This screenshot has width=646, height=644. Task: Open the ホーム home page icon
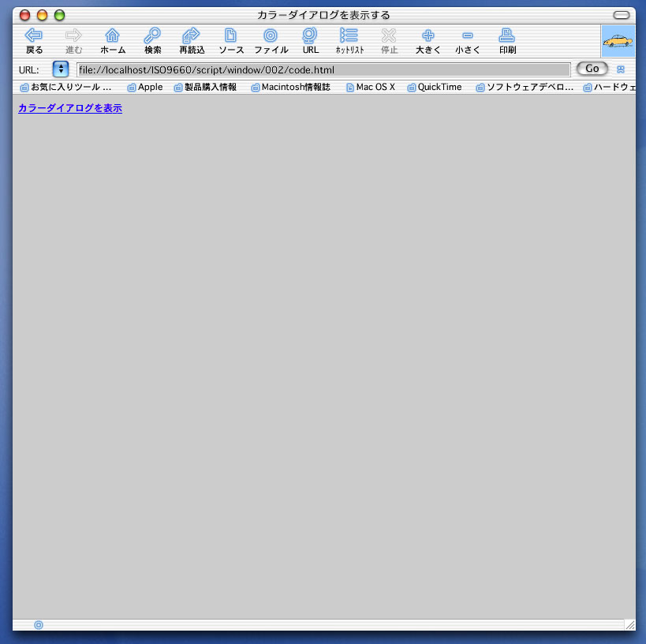tap(113, 41)
